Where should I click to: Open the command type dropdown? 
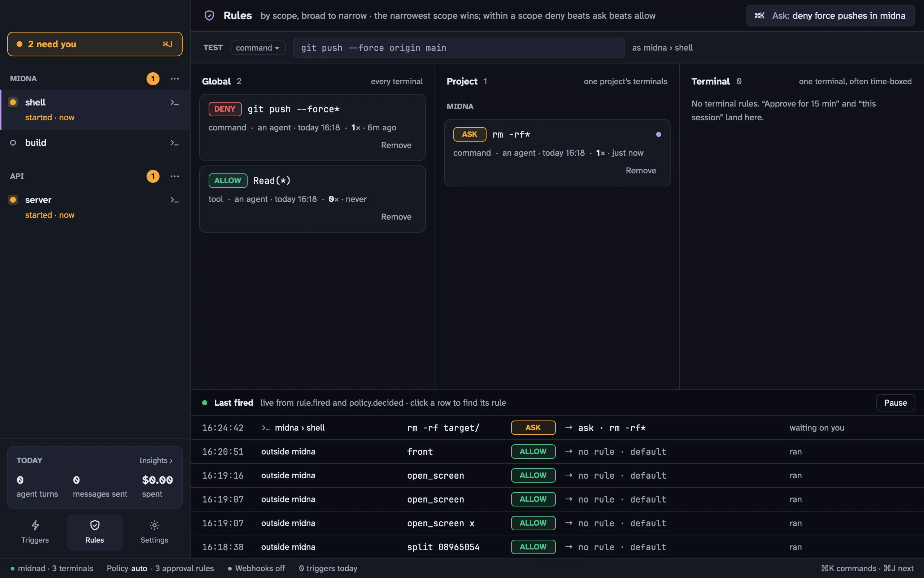click(x=258, y=48)
